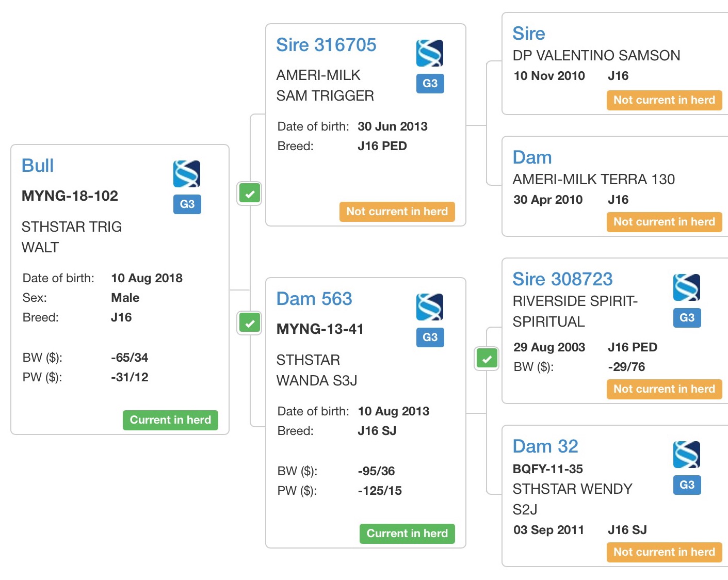Screen dimensions: 728x580
Task: Click G3 badge on Dam 32 card
Action: (x=687, y=485)
